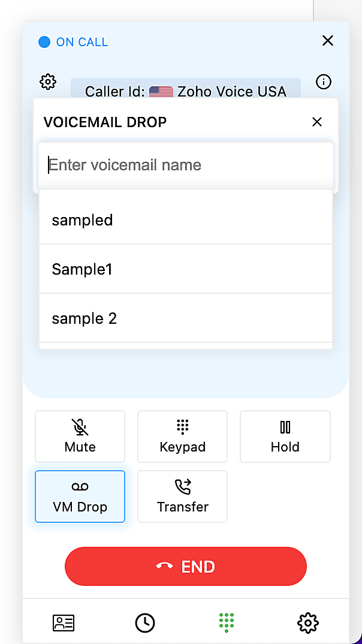Toggle the VM Drop button
This screenshot has width=362, height=644.
80,496
